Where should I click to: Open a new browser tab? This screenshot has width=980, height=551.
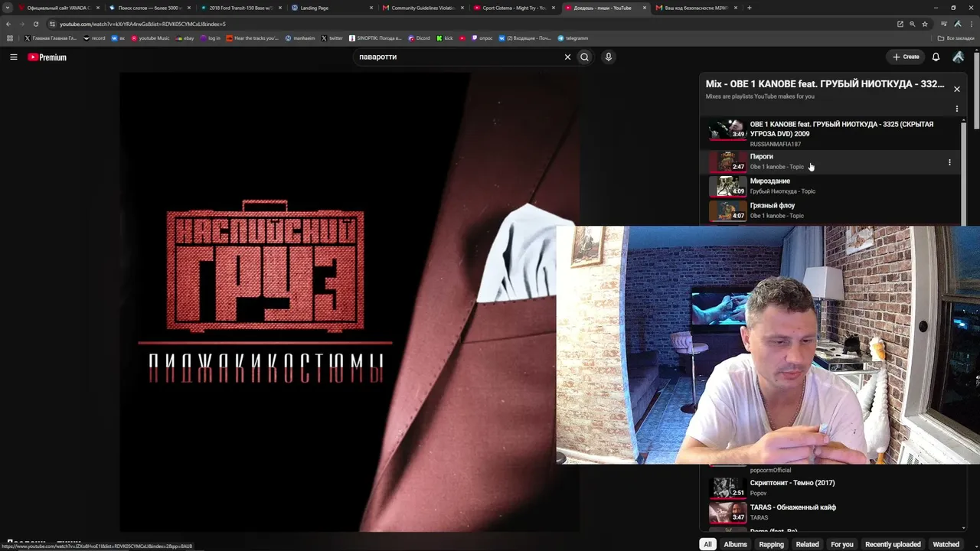click(749, 8)
